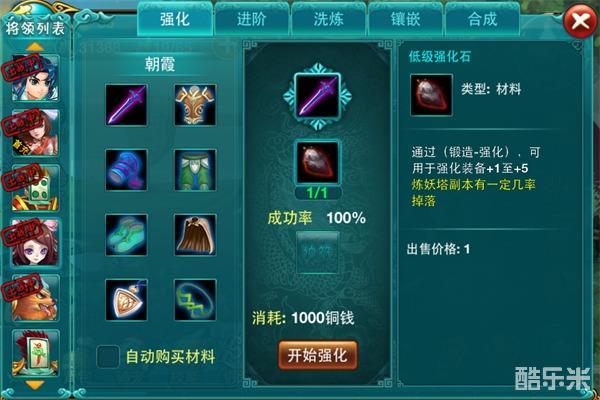Select the purple sword equipment icon in the grid
The height and width of the screenshot is (400, 600).
(x=126, y=105)
